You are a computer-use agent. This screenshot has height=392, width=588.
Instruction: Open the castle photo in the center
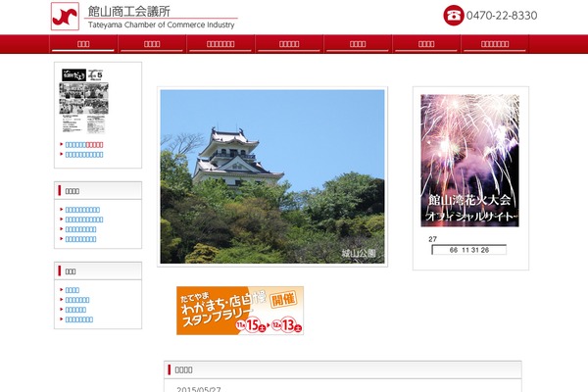272,176
